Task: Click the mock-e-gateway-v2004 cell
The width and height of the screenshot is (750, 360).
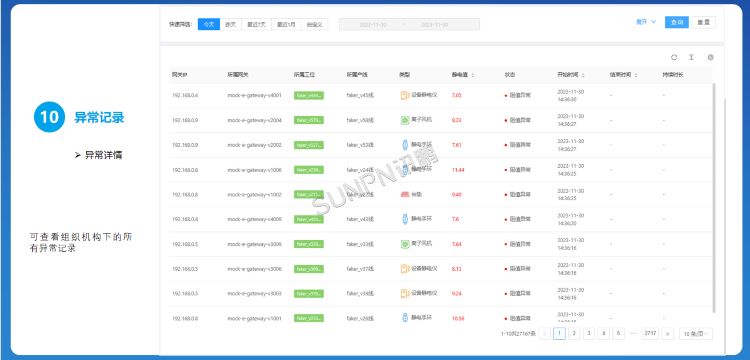Action: point(254,120)
